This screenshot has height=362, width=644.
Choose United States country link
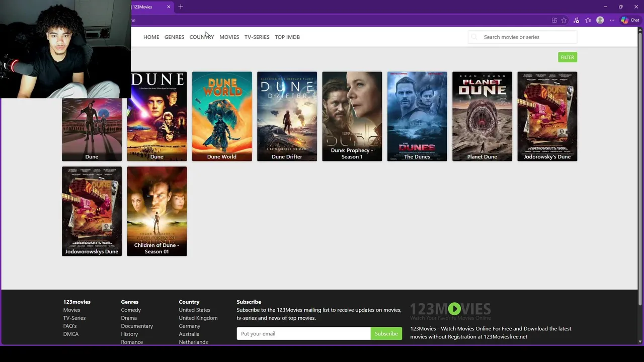194,310
